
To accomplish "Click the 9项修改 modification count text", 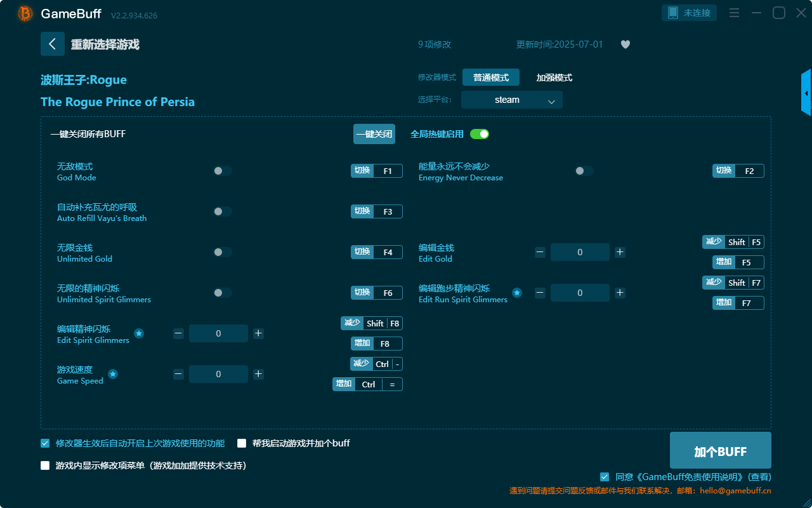I will pos(435,44).
